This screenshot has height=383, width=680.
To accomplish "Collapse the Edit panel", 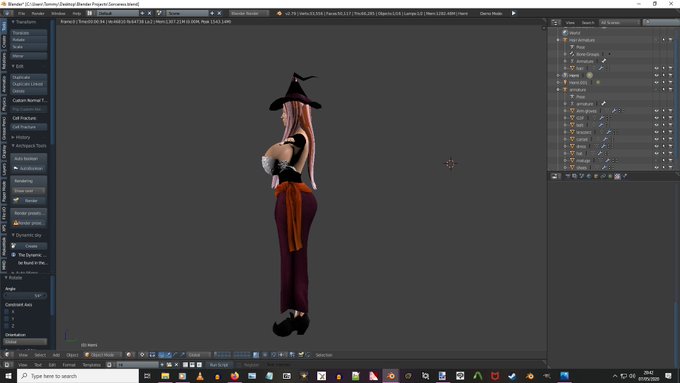I will [18, 66].
